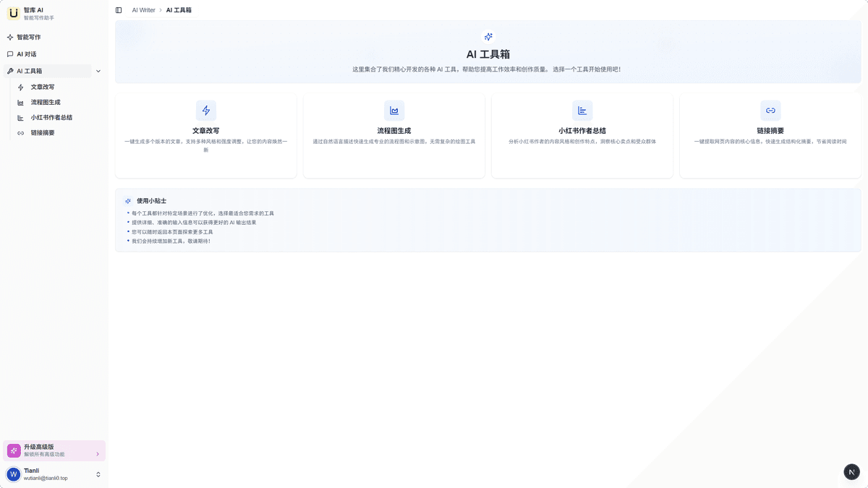This screenshot has height=488, width=868.
Task: Open the Tianli account switcher menu
Action: click(x=98, y=474)
